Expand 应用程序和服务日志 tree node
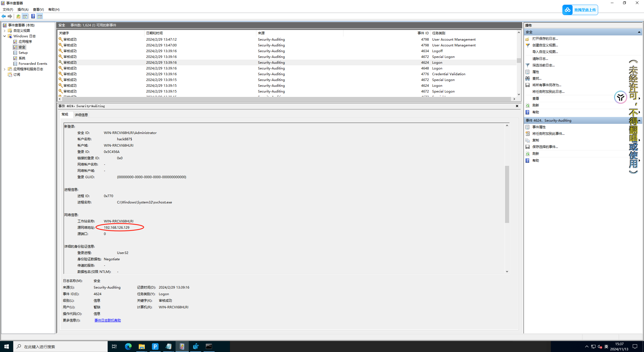Viewport: 644px width, 352px height. click(x=4, y=69)
